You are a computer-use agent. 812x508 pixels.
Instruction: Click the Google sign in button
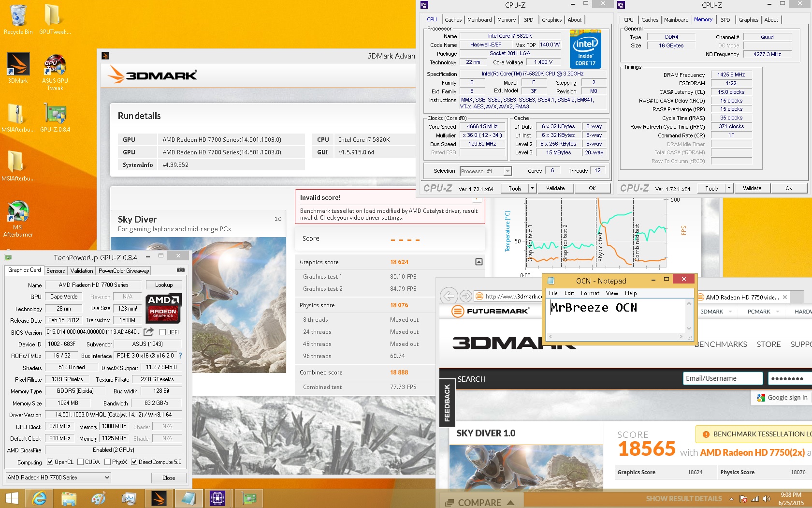781,398
